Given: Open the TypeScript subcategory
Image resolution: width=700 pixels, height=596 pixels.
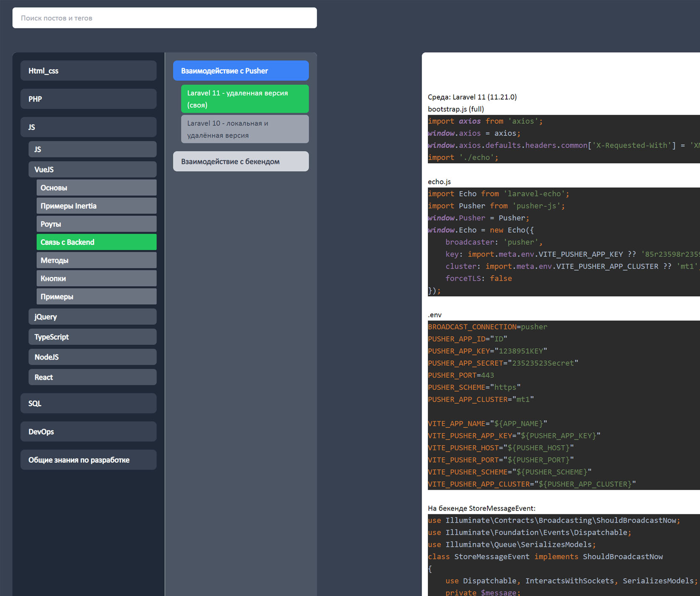Looking at the screenshot, I should tap(92, 337).
